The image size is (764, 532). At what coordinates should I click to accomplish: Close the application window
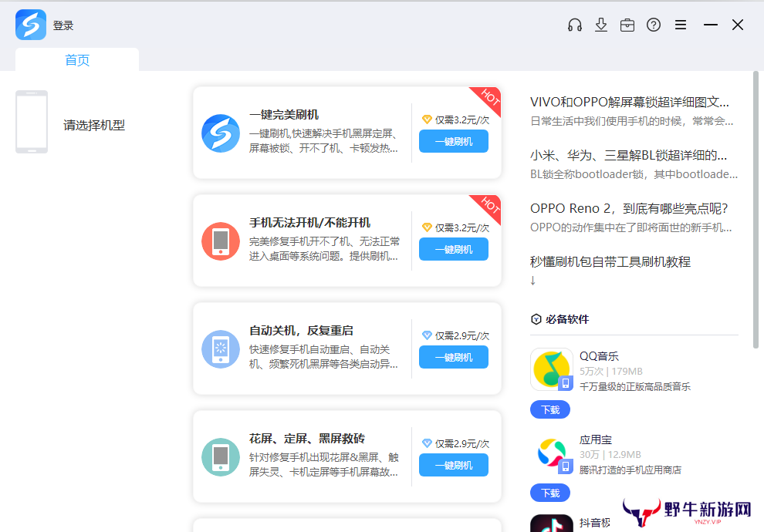tap(738, 25)
